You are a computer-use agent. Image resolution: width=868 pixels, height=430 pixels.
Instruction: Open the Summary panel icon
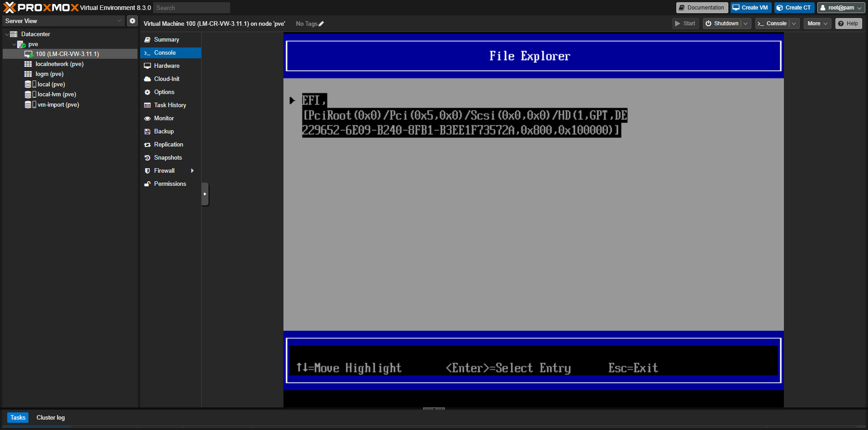point(147,39)
